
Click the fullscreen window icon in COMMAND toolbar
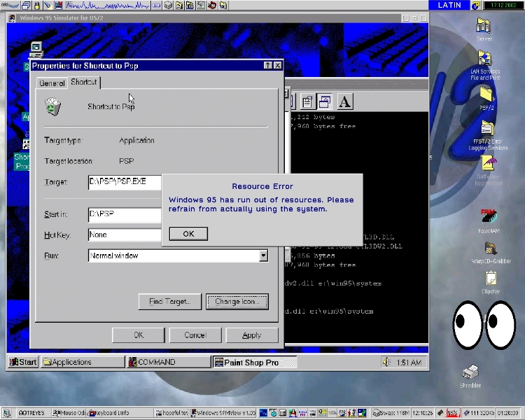[324, 101]
